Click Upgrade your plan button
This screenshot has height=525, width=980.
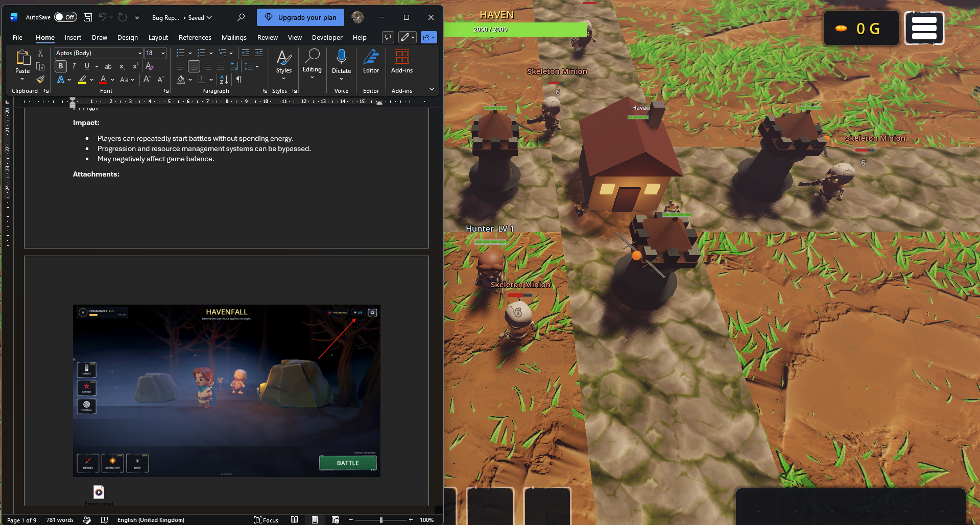tap(300, 17)
